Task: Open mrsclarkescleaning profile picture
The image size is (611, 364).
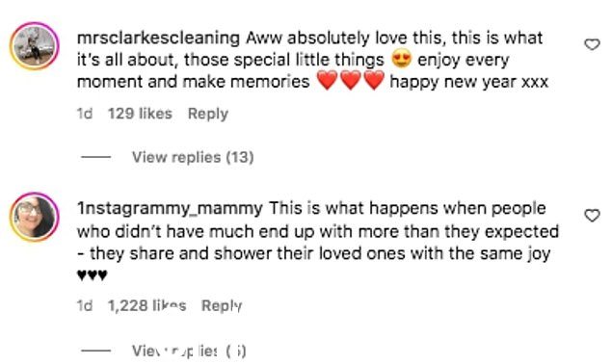Action: click(x=35, y=46)
